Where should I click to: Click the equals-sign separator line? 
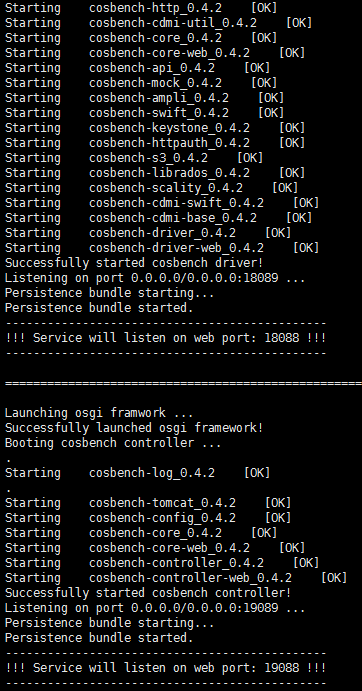(183, 383)
